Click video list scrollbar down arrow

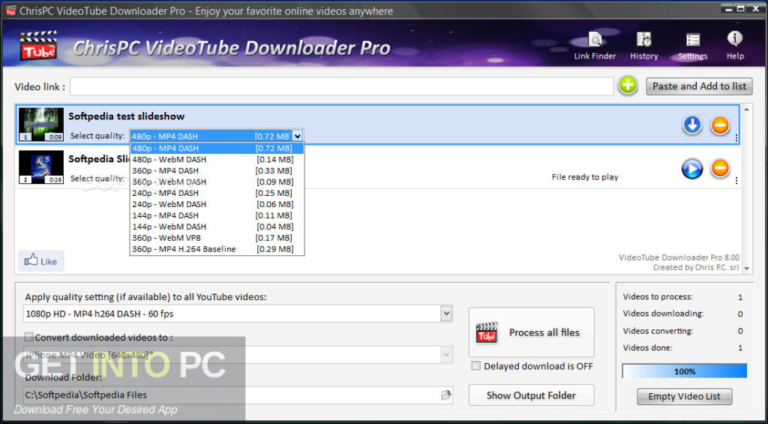(x=746, y=268)
